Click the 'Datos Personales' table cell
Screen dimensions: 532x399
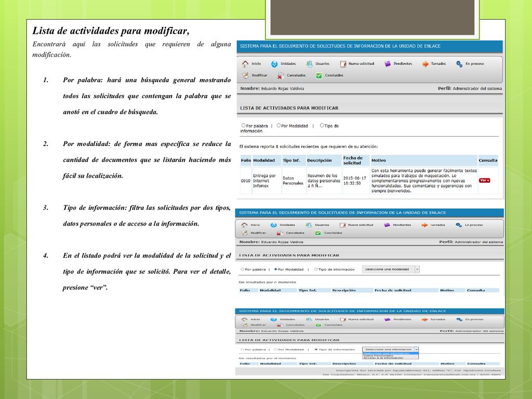point(294,181)
